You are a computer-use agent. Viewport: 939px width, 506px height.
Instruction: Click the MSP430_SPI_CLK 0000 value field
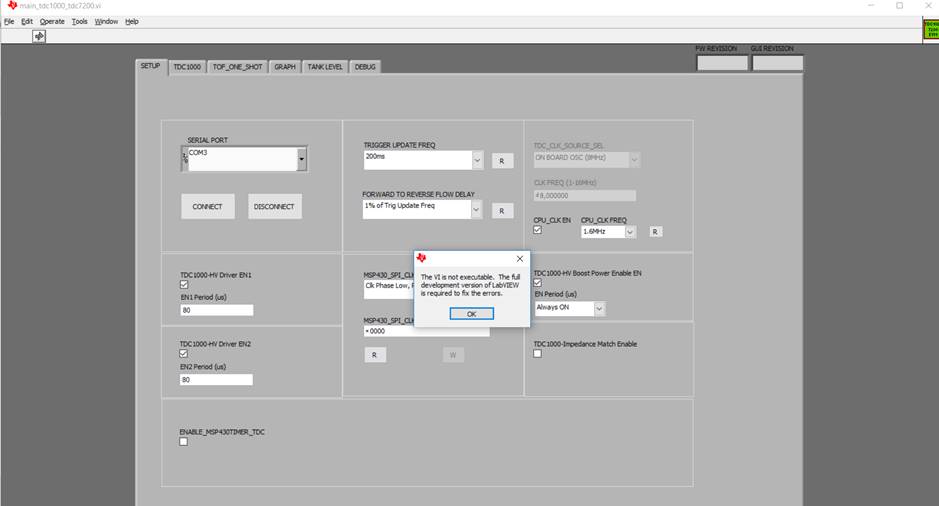click(x=426, y=331)
